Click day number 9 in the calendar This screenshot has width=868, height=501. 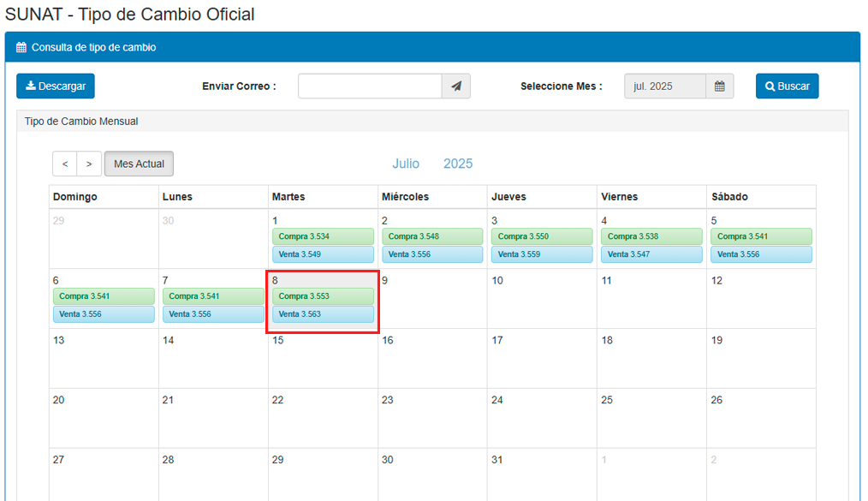384,281
